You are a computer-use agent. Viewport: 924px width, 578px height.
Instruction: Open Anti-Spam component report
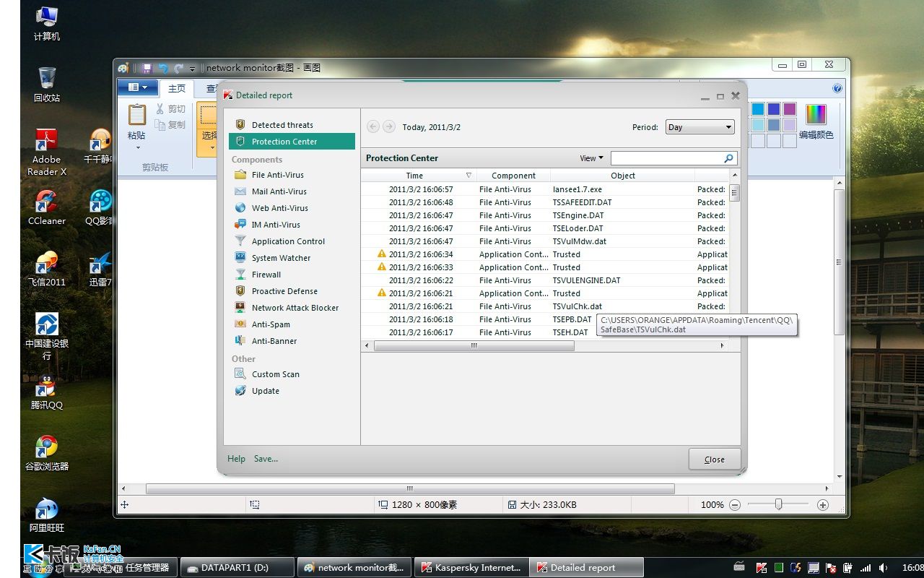pos(271,324)
